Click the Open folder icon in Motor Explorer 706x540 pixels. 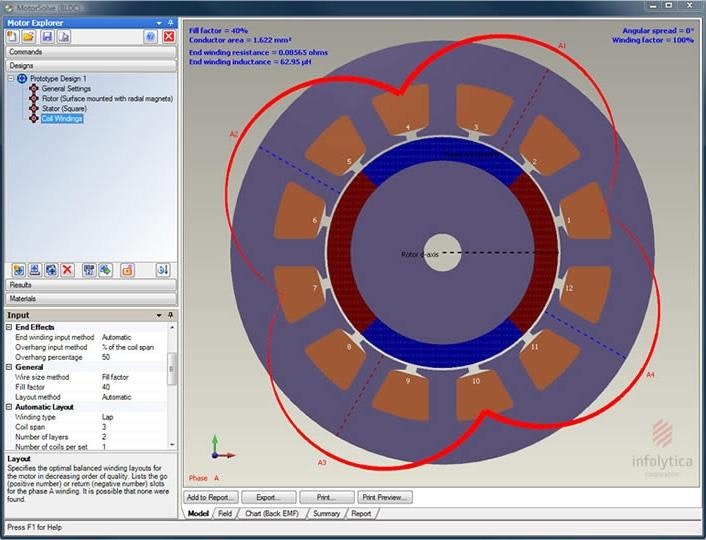[x=29, y=36]
